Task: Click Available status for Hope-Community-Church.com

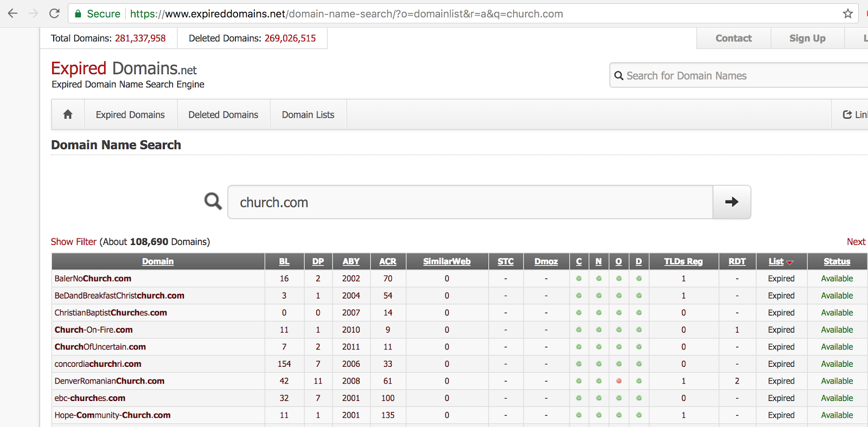Action: 837,415
